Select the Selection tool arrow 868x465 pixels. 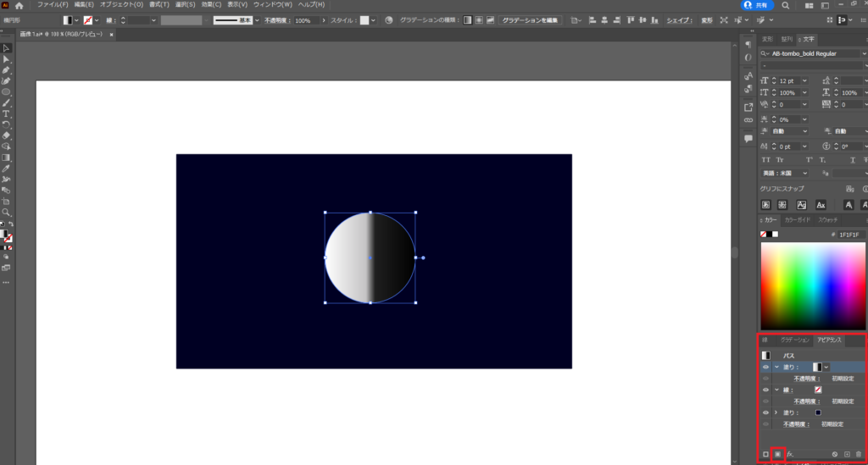tap(6, 48)
